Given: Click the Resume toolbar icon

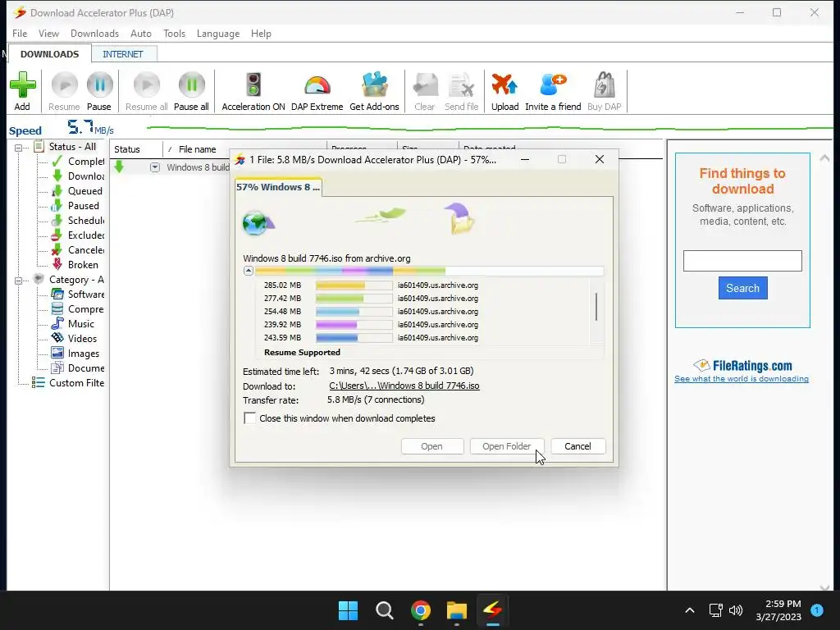Looking at the screenshot, I should (64, 85).
